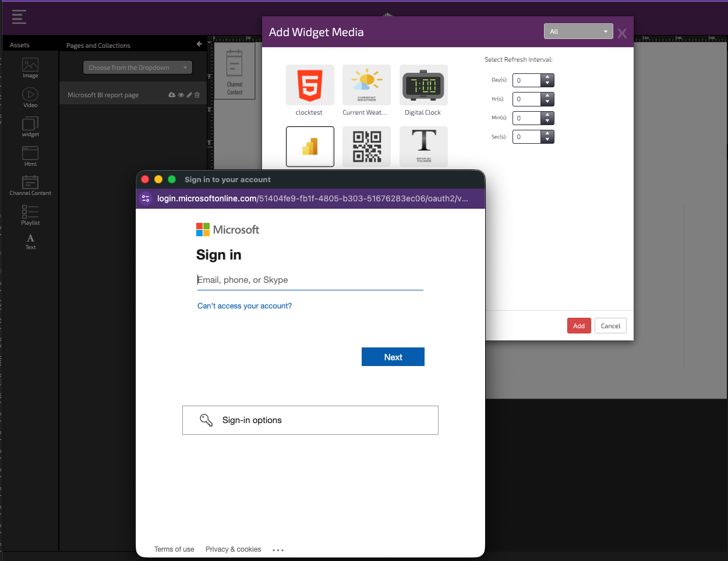Decrease the Day(s) refresh value
Image resolution: width=728 pixels, height=561 pixels.
pyautogui.click(x=547, y=84)
